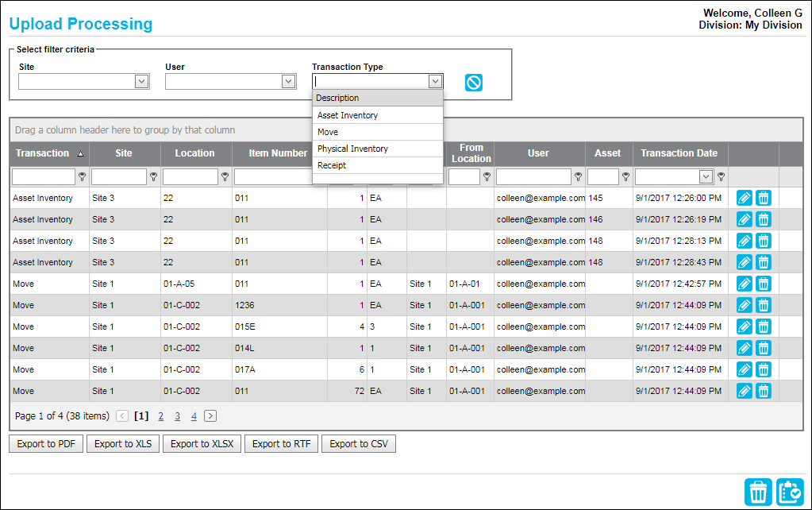Edit the Move row at location 01-A-05
Image resolution: width=812 pixels, height=510 pixels.
click(745, 284)
